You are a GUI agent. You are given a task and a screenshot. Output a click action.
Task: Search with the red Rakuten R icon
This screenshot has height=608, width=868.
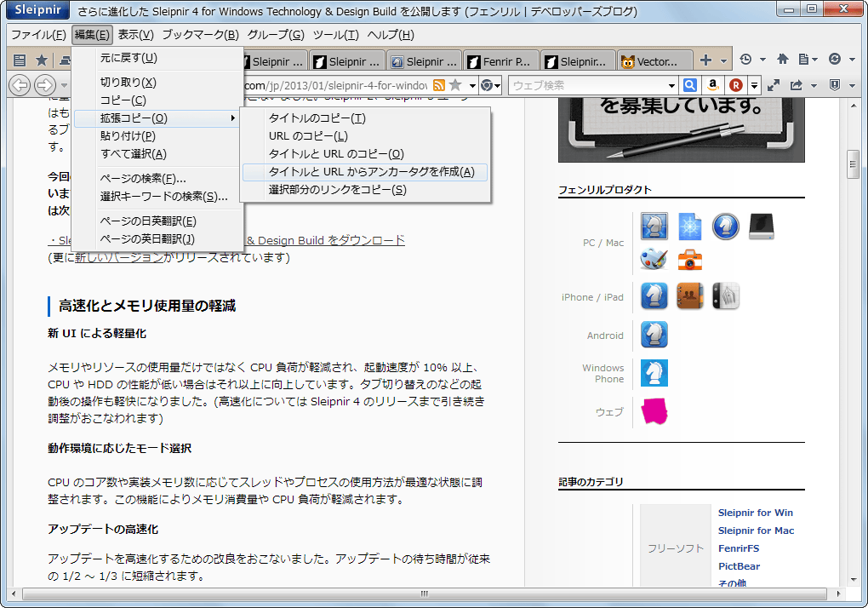pos(736,85)
